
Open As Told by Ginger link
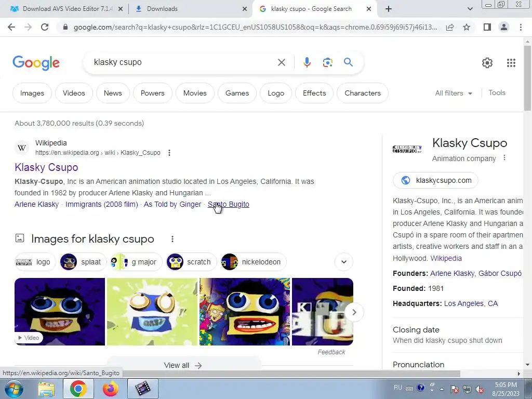click(x=172, y=204)
